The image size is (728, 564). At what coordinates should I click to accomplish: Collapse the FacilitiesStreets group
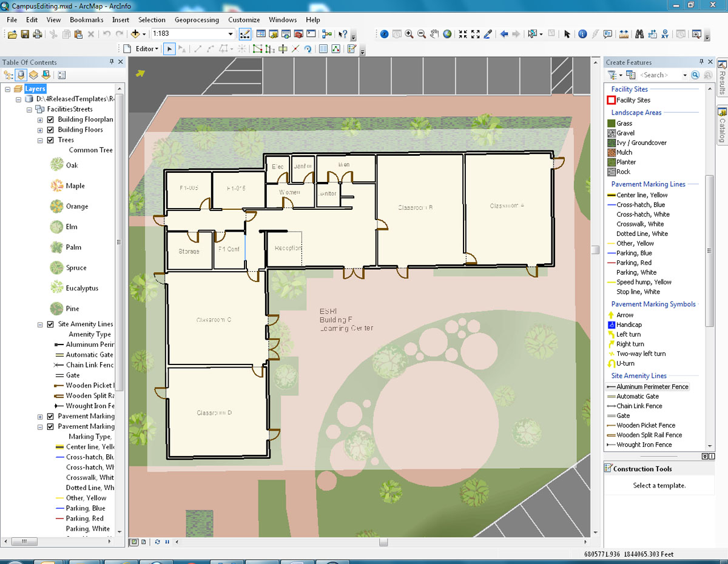point(29,109)
